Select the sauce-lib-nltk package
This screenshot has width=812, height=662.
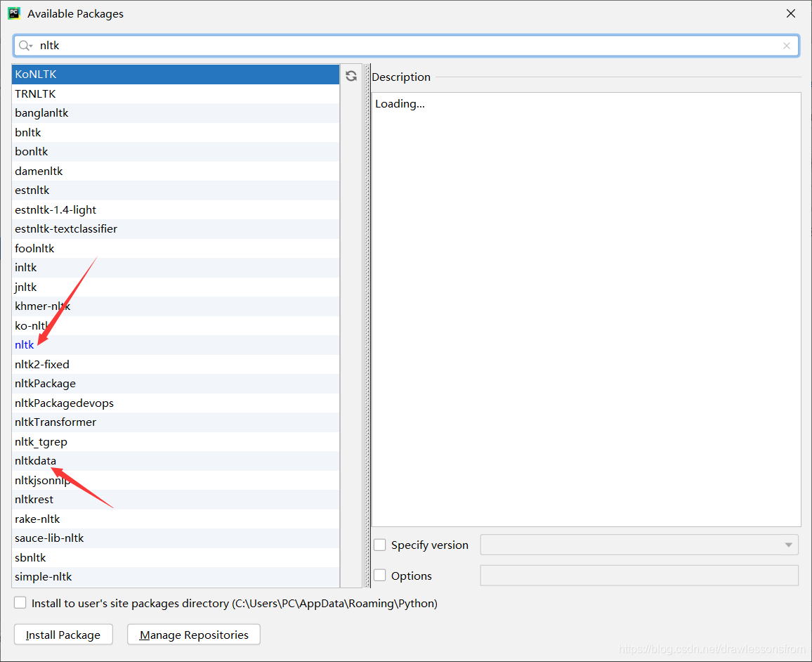click(x=176, y=538)
